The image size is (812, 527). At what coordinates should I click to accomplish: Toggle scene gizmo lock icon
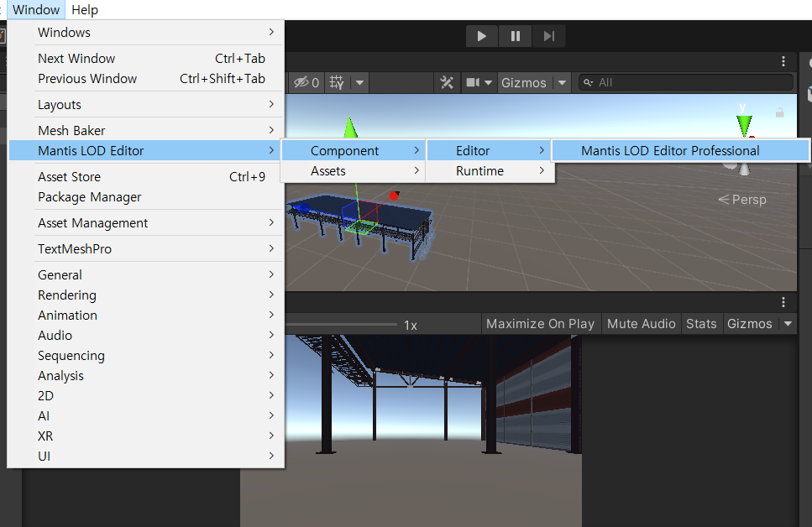779,112
